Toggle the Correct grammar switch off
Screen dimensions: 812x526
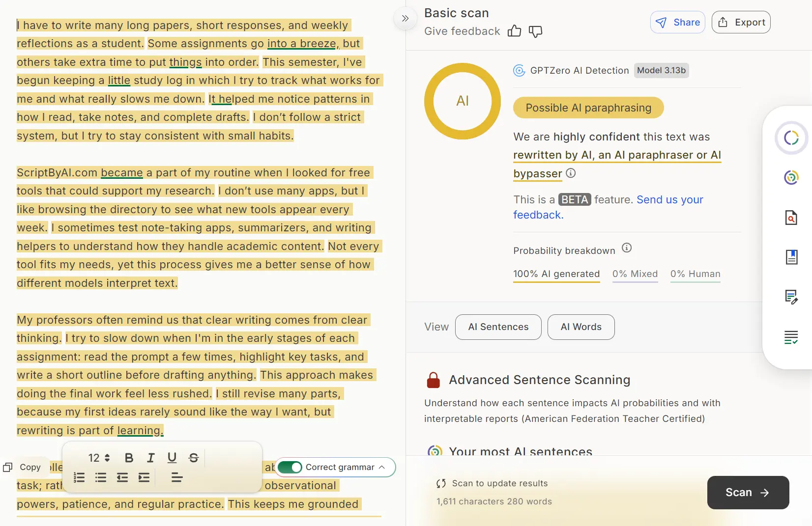[290, 467]
